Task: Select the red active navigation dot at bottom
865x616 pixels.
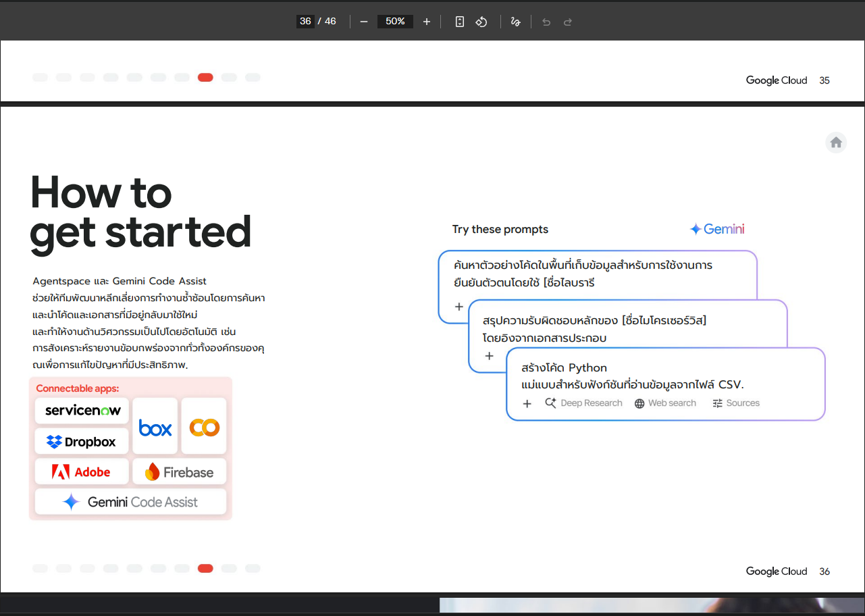Action: 205,569
